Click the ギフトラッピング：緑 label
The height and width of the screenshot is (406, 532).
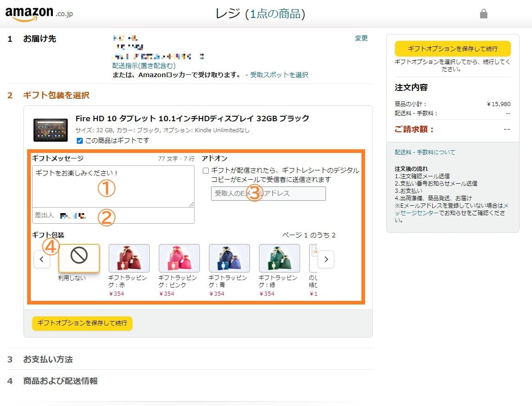coord(278,281)
